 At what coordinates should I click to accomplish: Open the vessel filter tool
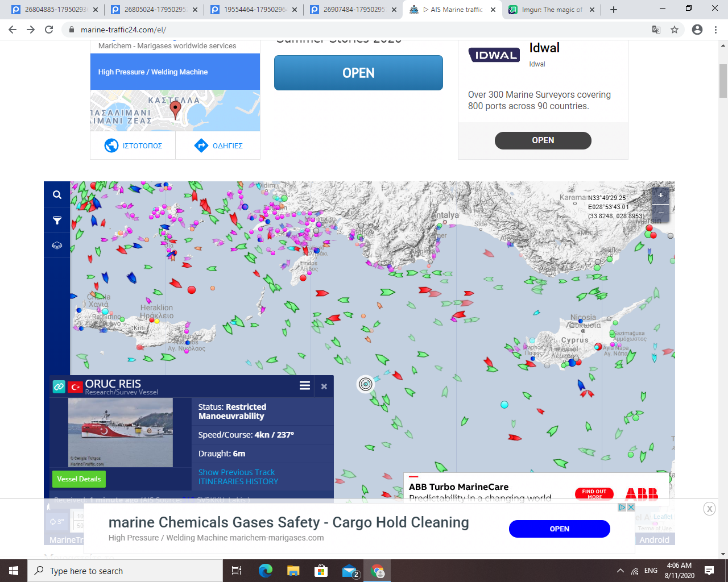pos(57,221)
